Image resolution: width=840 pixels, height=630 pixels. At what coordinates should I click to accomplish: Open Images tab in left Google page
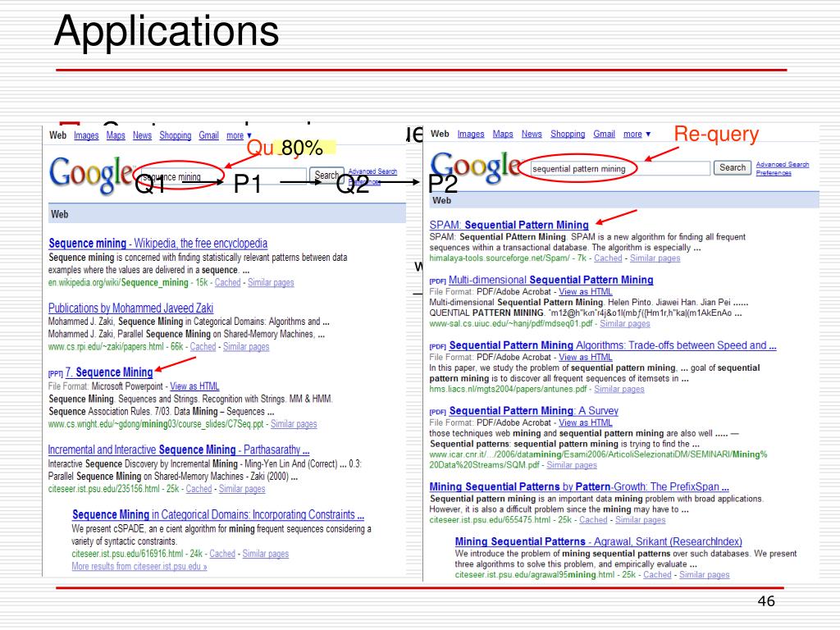(x=86, y=135)
